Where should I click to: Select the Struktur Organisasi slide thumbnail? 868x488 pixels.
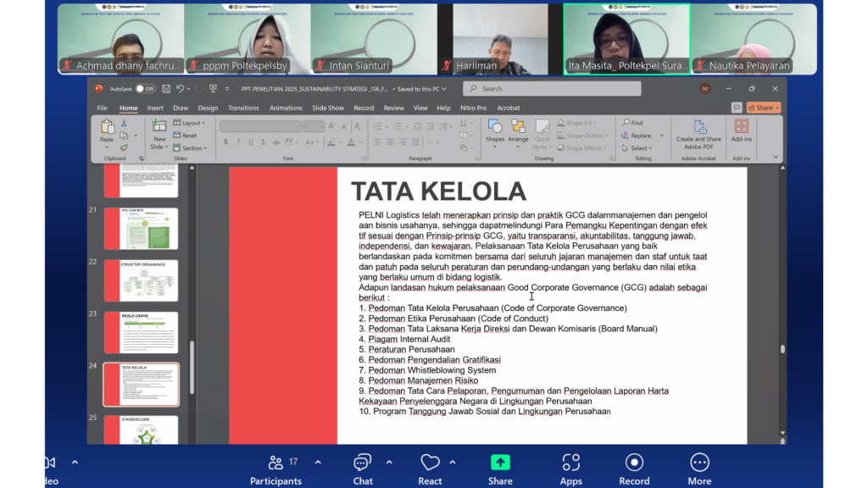click(x=141, y=280)
